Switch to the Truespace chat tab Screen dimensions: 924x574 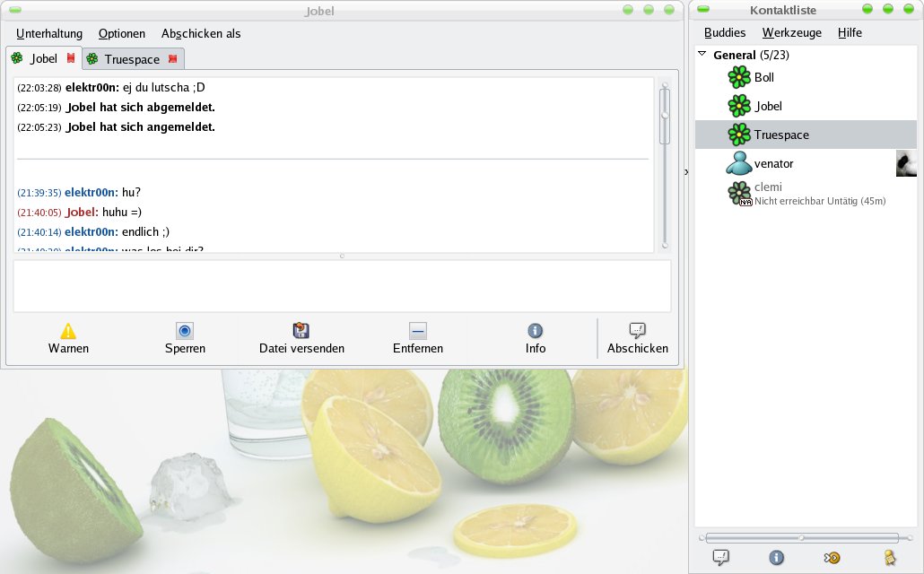click(131, 59)
